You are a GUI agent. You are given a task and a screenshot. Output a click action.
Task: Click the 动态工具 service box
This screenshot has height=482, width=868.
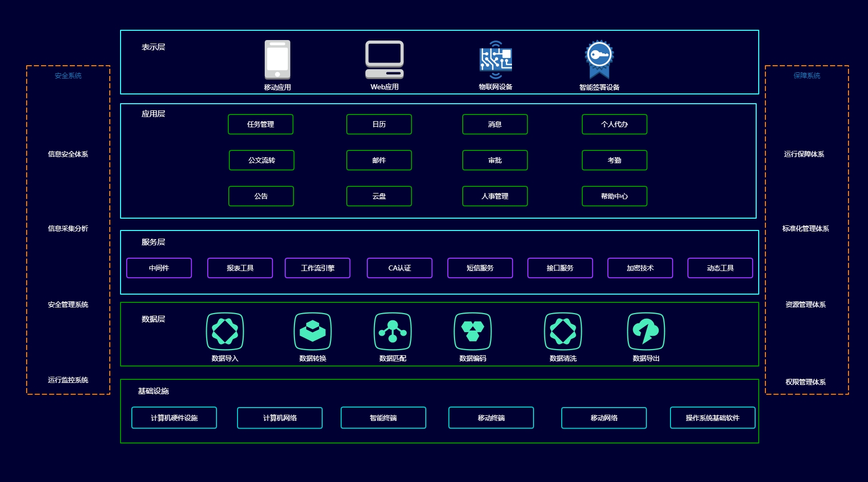coord(720,268)
